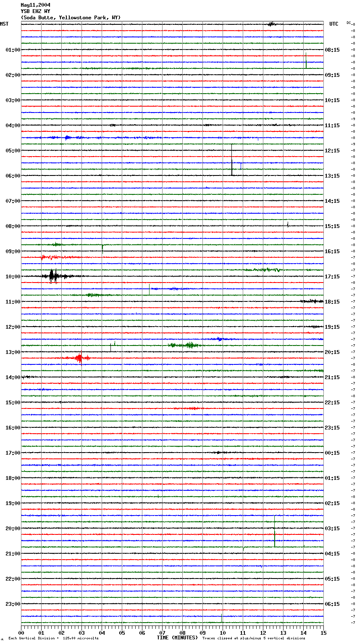Screen dimensions: 357x644
Task: Click the 17:15 UTC time label
Action: 332,277
